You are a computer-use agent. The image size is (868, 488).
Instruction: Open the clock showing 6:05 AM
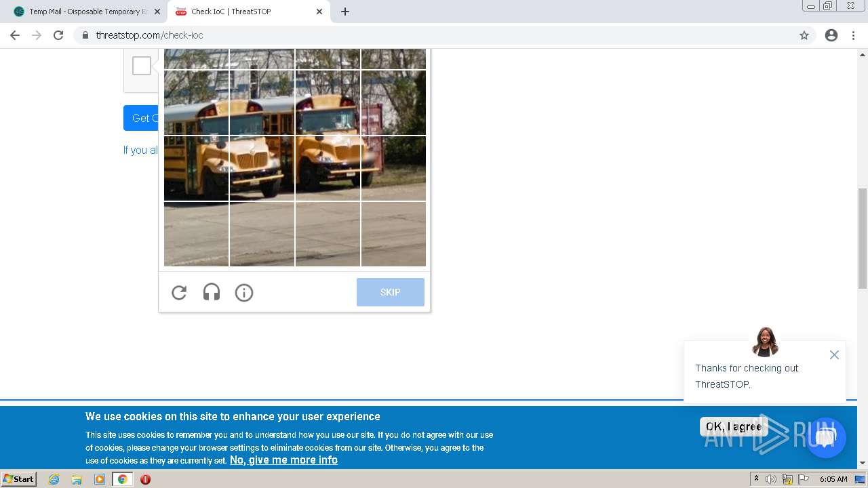click(833, 479)
